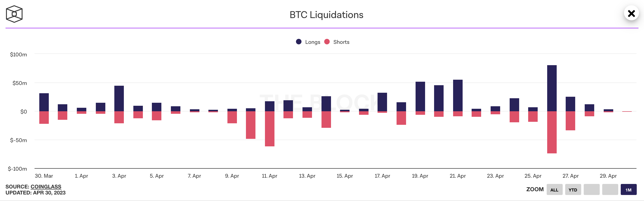Open the COINGLASS source link

pyautogui.click(x=46, y=187)
